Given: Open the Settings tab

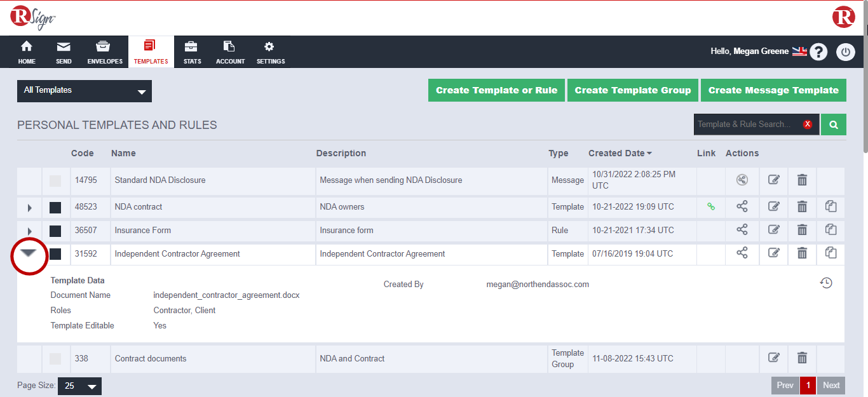Looking at the screenshot, I should coord(271,52).
